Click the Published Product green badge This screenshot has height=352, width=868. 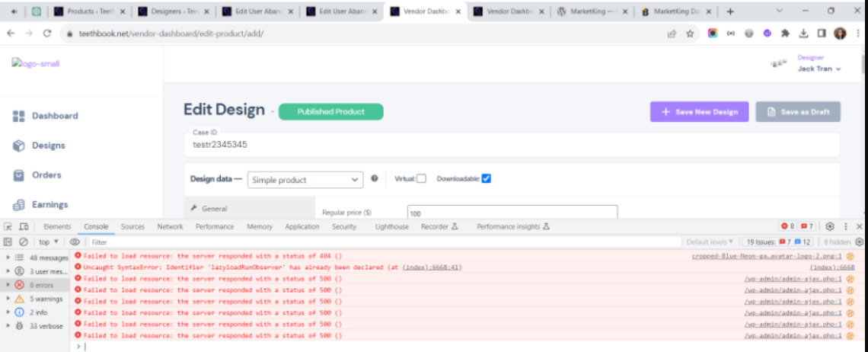(x=330, y=111)
